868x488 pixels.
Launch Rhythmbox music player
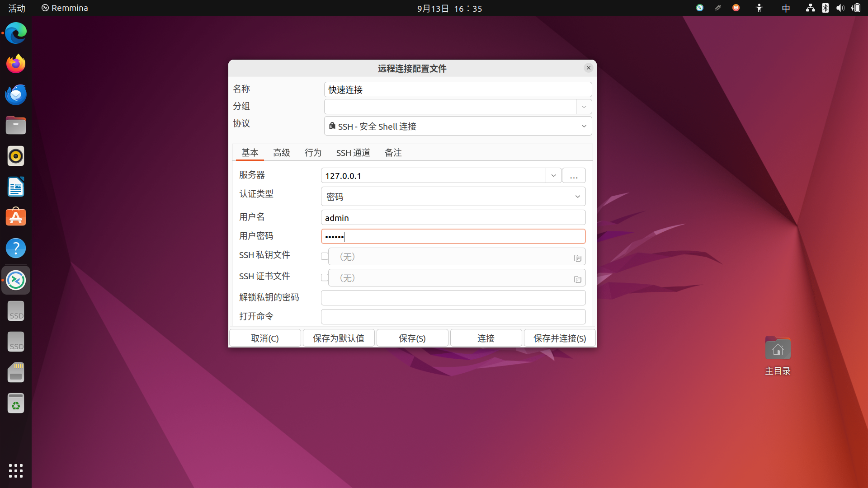(x=16, y=156)
